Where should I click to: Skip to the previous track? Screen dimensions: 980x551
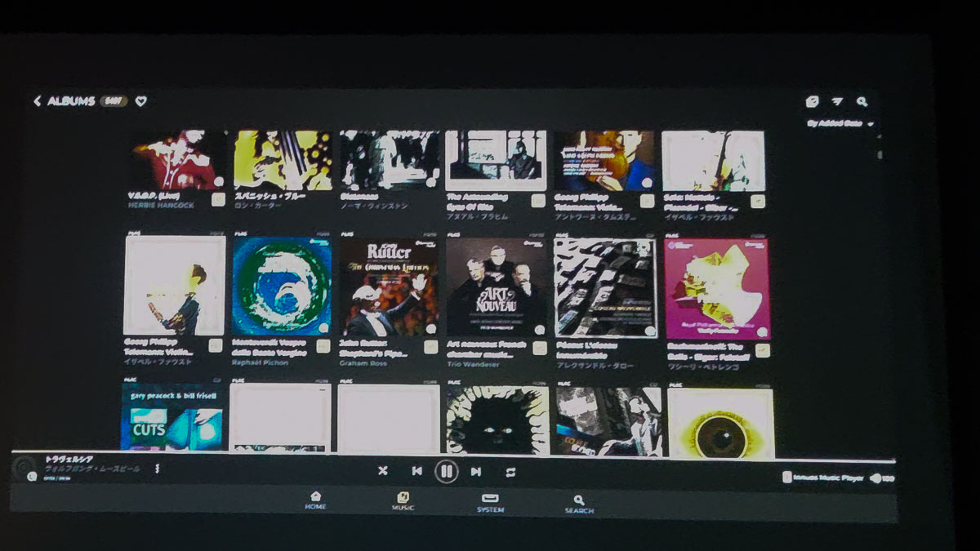click(x=416, y=471)
